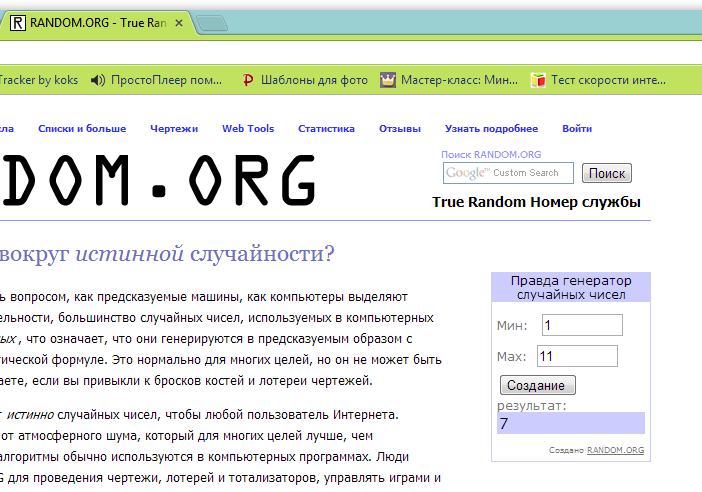
Task: Click the Шаблоны для фото bookmark icon
Action: 248,80
